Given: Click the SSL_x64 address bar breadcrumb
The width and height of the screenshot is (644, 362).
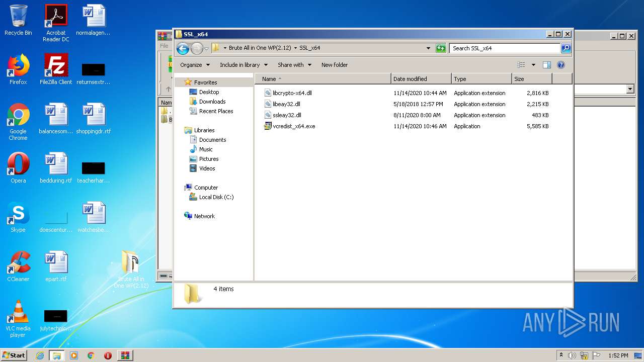Looking at the screenshot, I should [310, 48].
